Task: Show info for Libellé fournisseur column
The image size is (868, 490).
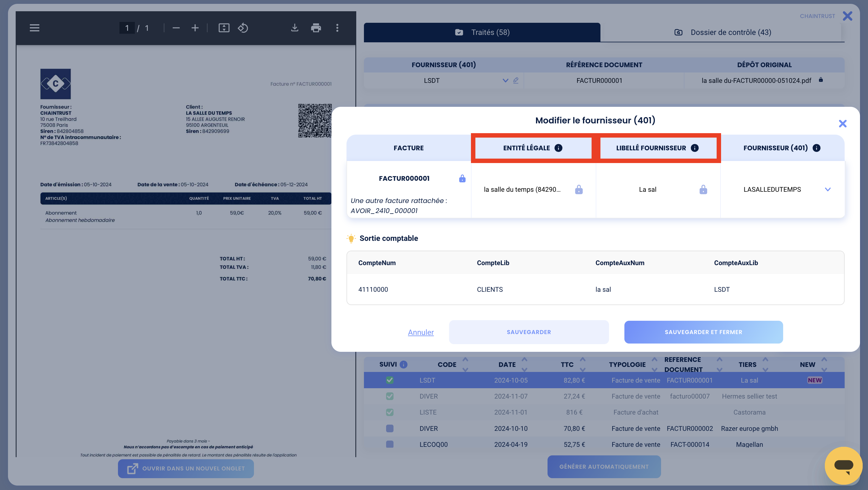Action: (x=694, y=148)
